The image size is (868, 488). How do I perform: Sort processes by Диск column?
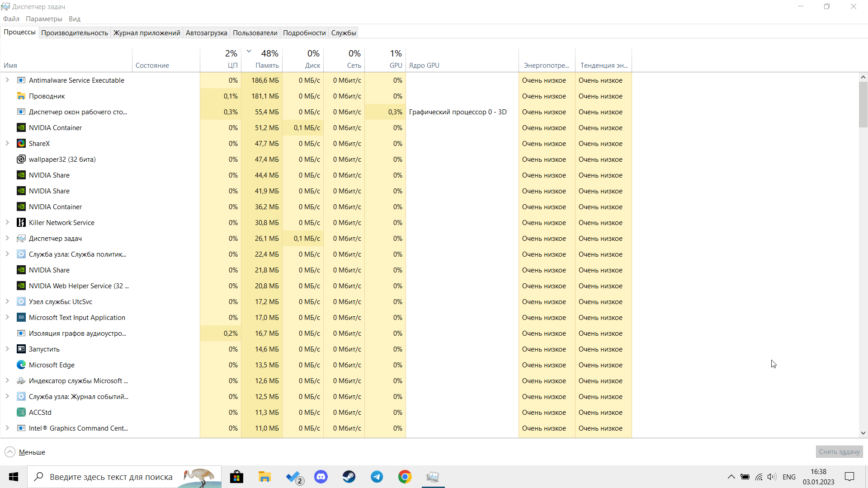click(x=303, y=59)
